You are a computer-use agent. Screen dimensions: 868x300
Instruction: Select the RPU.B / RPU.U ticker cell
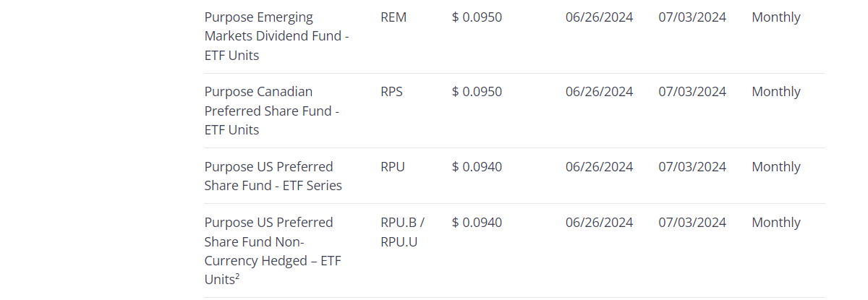click(402, 231)
